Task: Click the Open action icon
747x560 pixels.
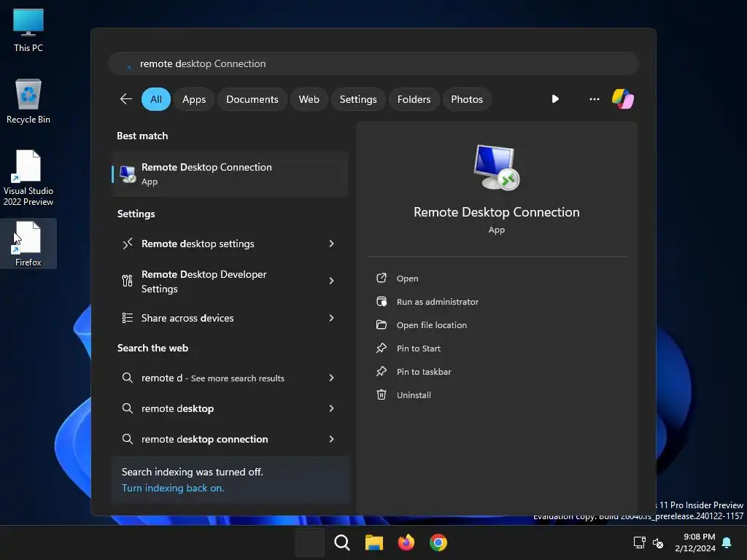Action: click(x=381, y=278)
